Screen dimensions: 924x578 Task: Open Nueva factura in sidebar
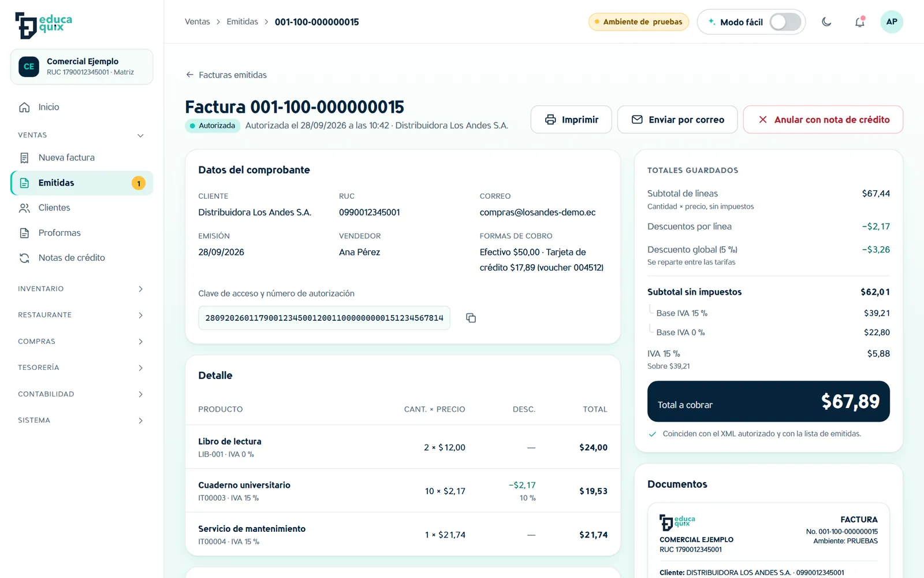tap(81, 158)
